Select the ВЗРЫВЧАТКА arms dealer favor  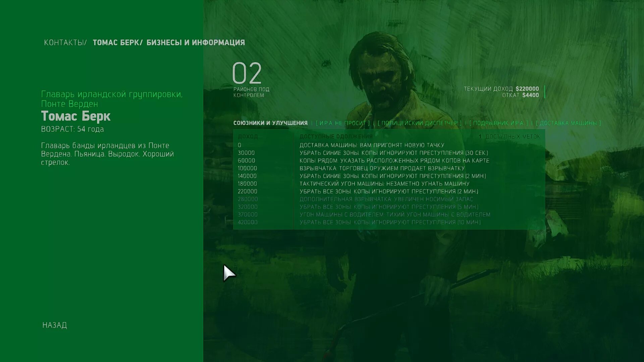coord(382,168)
